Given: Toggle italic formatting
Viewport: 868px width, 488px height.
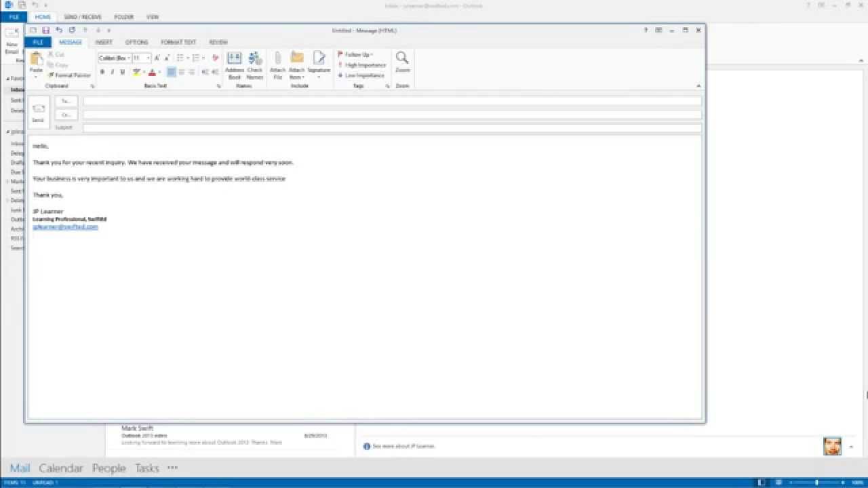Looking at the screenshot, I should 113,72.
